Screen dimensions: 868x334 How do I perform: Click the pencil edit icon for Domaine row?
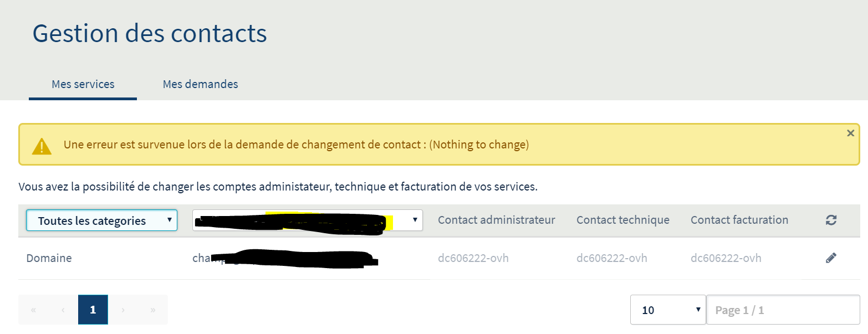830,258
